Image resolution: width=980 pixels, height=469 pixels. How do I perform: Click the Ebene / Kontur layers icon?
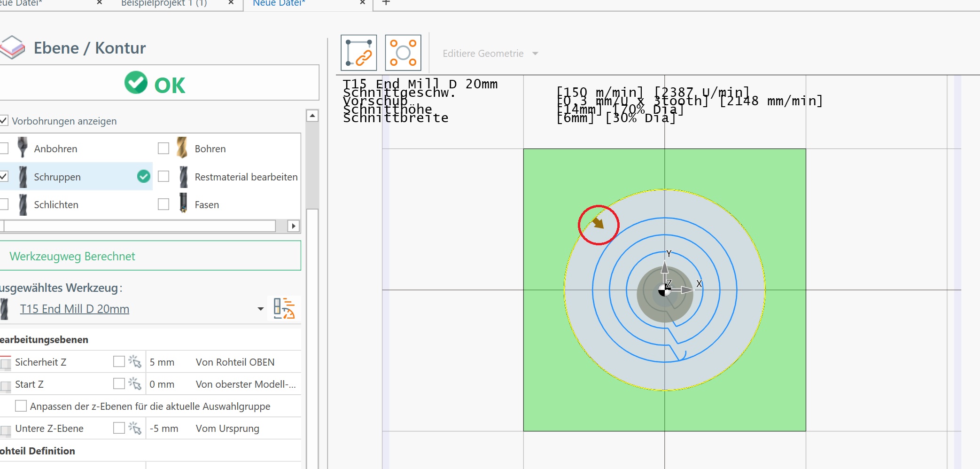tap(12, 47)
